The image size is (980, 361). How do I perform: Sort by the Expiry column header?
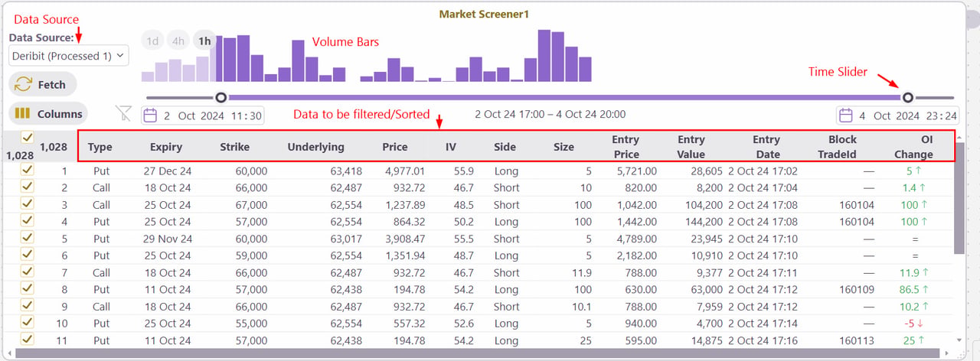[166, 147]
